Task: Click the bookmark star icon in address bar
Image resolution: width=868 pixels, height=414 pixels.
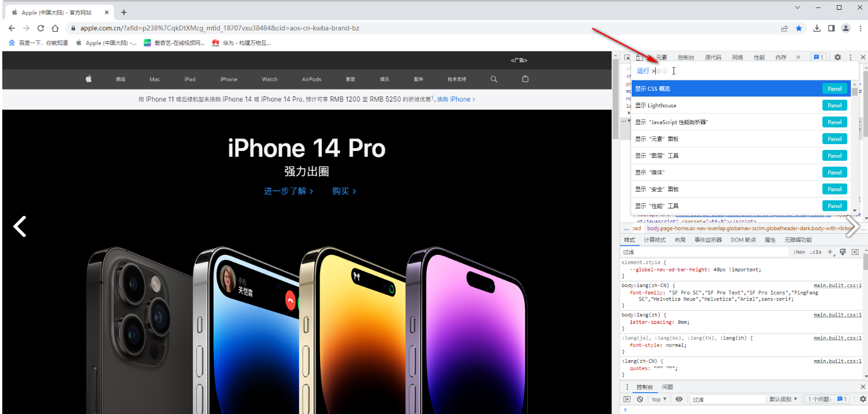Action: point(799,28)
